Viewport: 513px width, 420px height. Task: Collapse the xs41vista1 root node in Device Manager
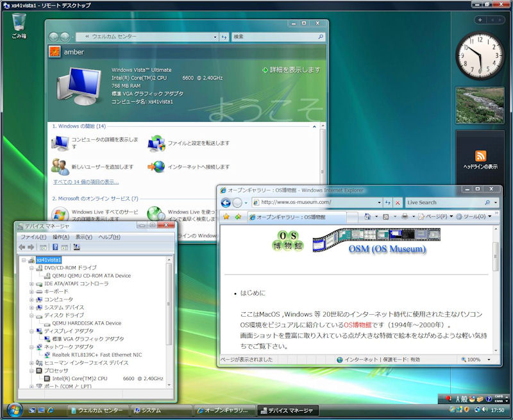point(24,260)
